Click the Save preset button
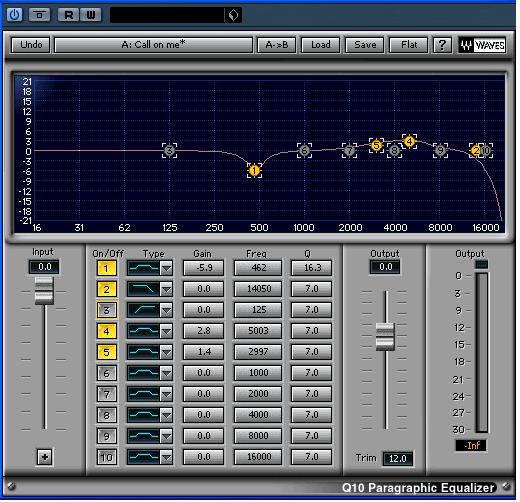The height and width of the screenshot is (502, 520). coord(365,45)
